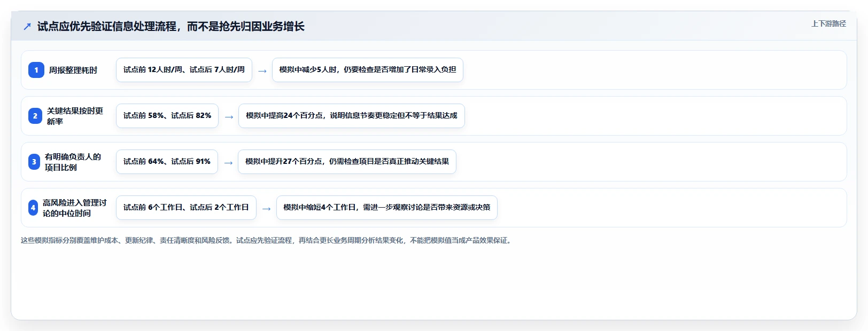This screenshot has height=331, width=868.
Task: Select the 关键结果按时更新率 label
Action: (x=75, y=116)
